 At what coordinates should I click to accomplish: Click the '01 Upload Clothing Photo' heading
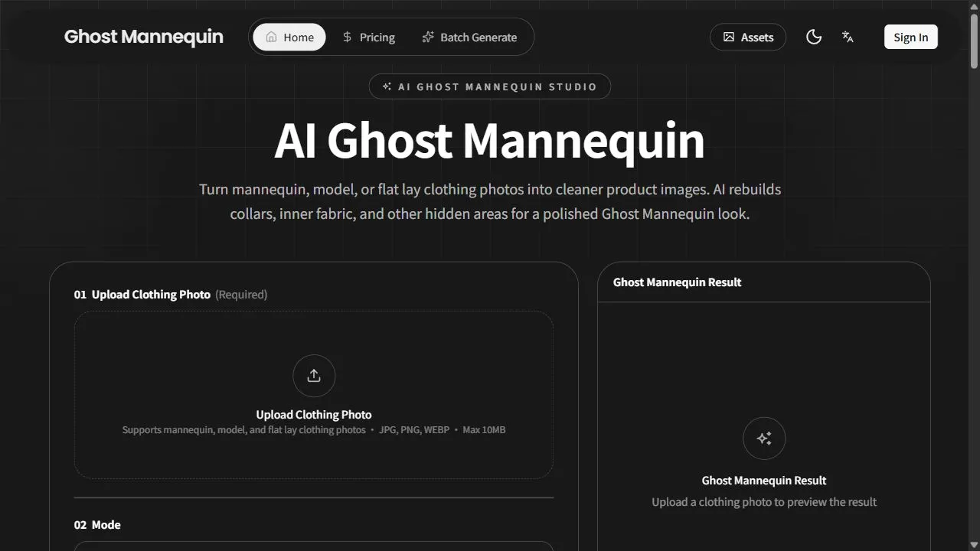(142, 295)
